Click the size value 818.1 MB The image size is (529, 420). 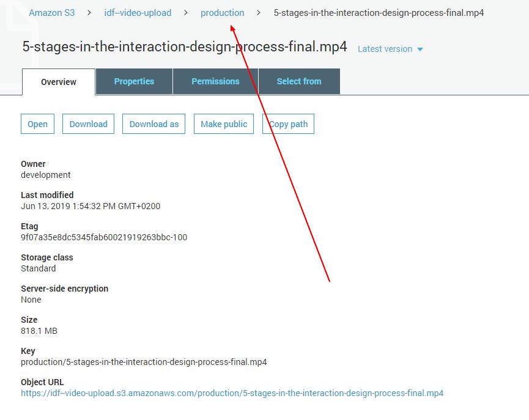click(x=39, y=331)
